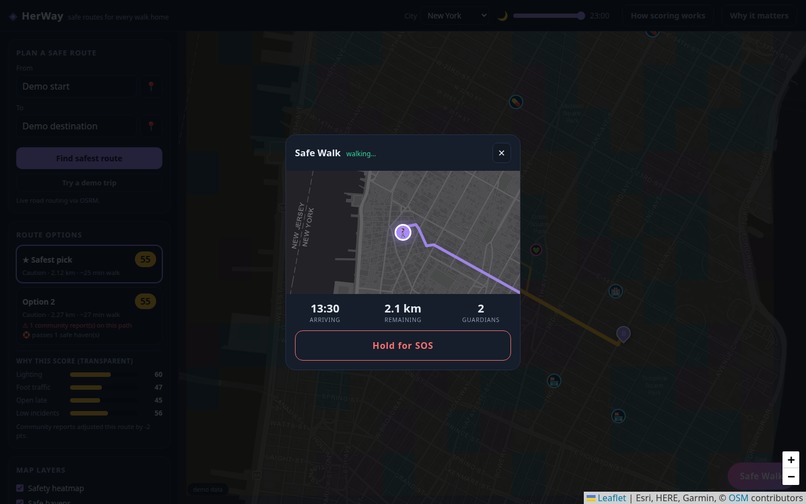
Task: Click the 2.1 km remaining value
Action: click(402, 309)
